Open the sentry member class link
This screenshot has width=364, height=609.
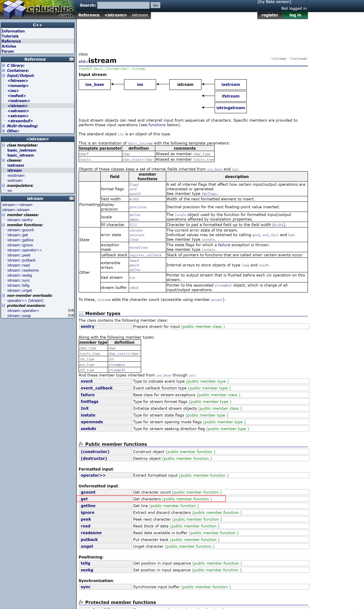point(87,326)
